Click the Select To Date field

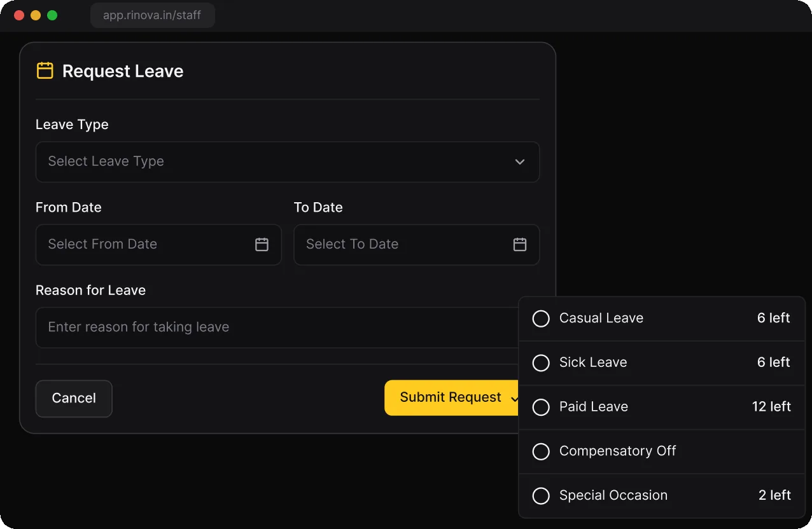tap(417, 244)
